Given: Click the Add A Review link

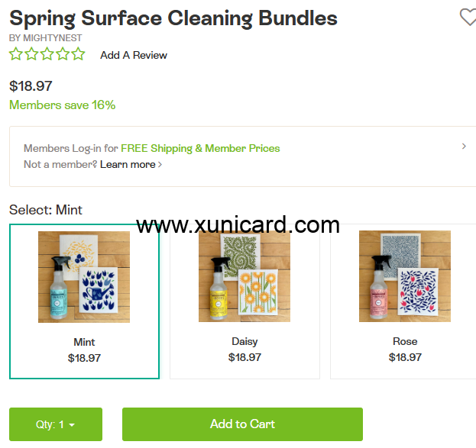Looking at the screenshot, I should click(134, 55).
